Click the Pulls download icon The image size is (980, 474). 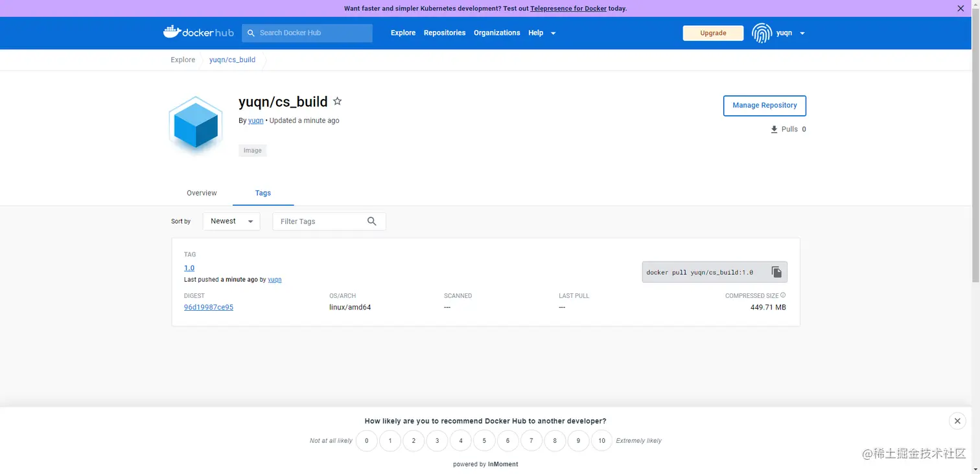click(774, 130)
